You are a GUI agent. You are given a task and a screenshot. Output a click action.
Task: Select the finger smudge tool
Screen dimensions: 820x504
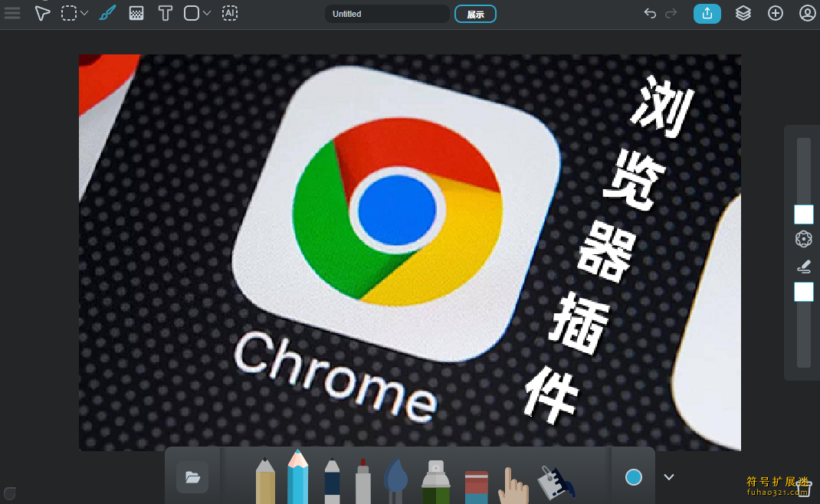pos(513,486)
